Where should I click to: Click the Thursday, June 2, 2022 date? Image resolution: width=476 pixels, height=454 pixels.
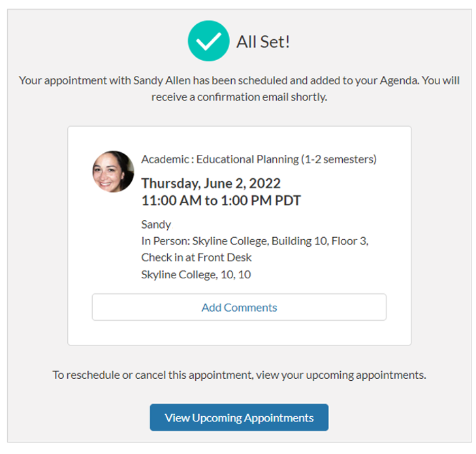(211, 183)
